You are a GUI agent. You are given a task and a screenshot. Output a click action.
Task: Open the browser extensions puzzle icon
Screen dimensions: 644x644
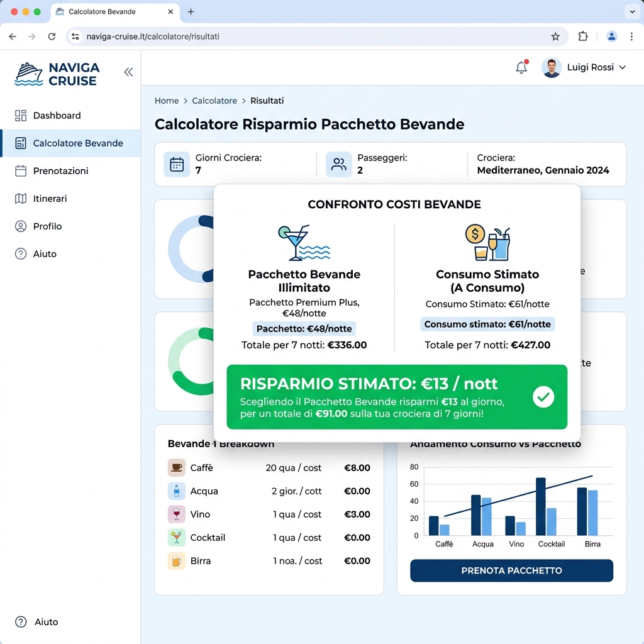tap(583, 36)
